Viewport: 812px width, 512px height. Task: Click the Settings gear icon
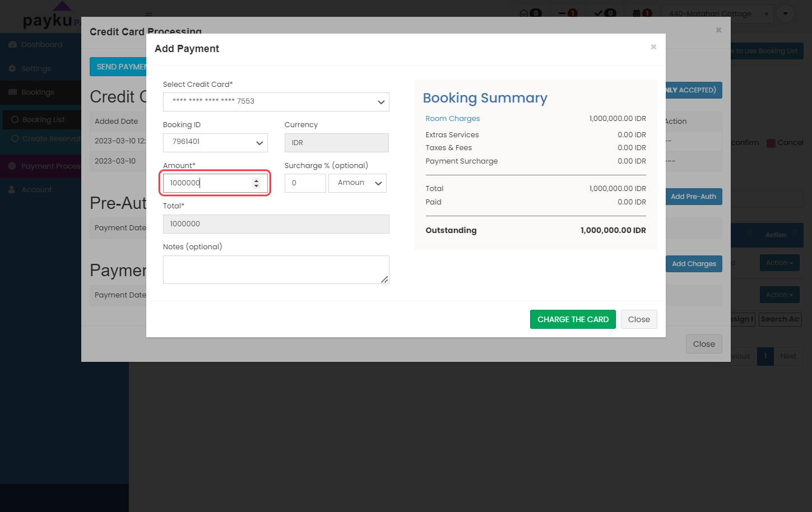click(x=12, y=68)
